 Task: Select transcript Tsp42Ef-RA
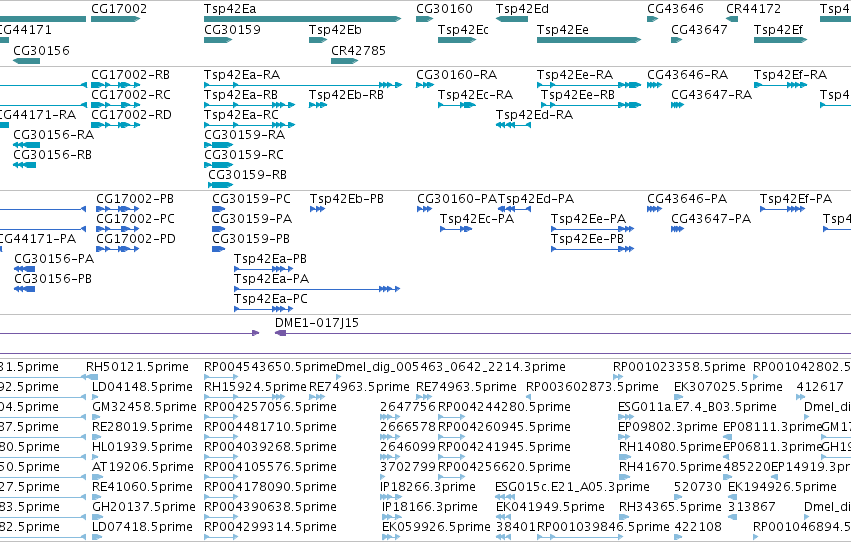[x=790, y=75]
